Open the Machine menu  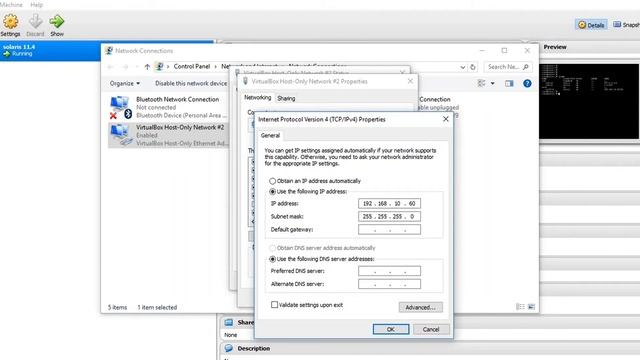coord(11,5)
